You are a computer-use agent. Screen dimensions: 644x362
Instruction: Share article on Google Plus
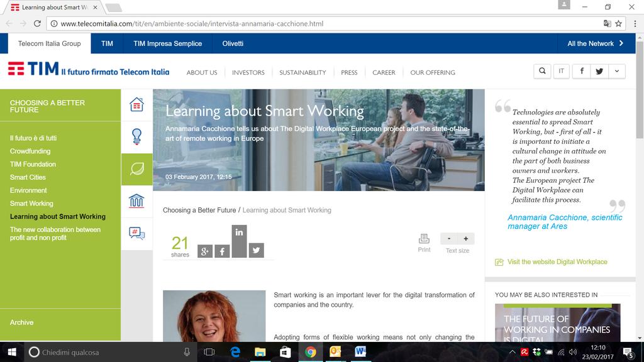(x=205, y=251)
